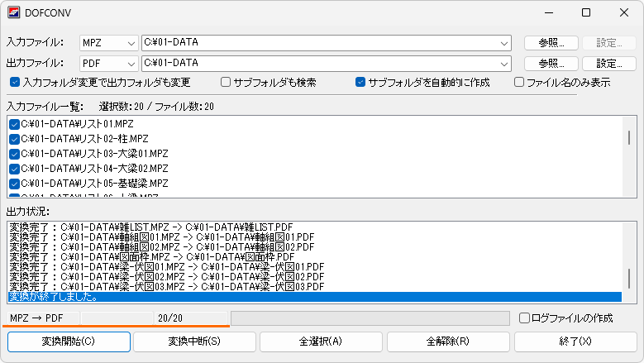
Task: Select log line for 雑LIST.MPZ conversion
Action: click(315, 227)
